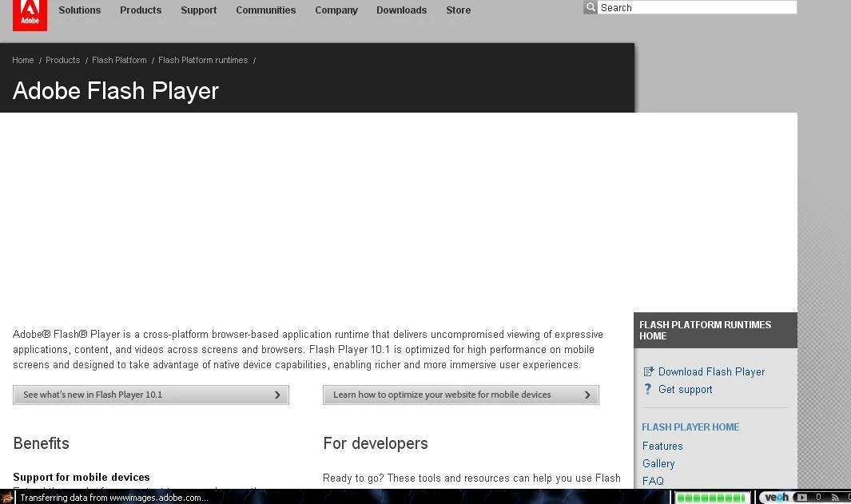Click the Veoh logo in status bar
851x504 pixels.
[x=776, y=497]
